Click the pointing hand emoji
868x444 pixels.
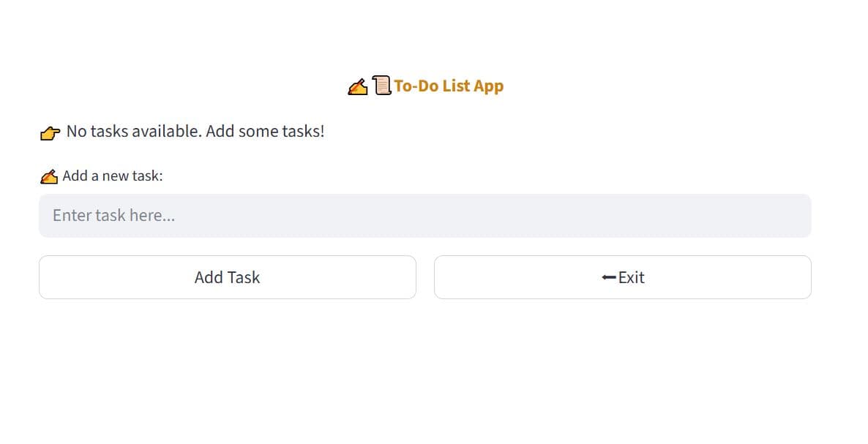point(50,132)
